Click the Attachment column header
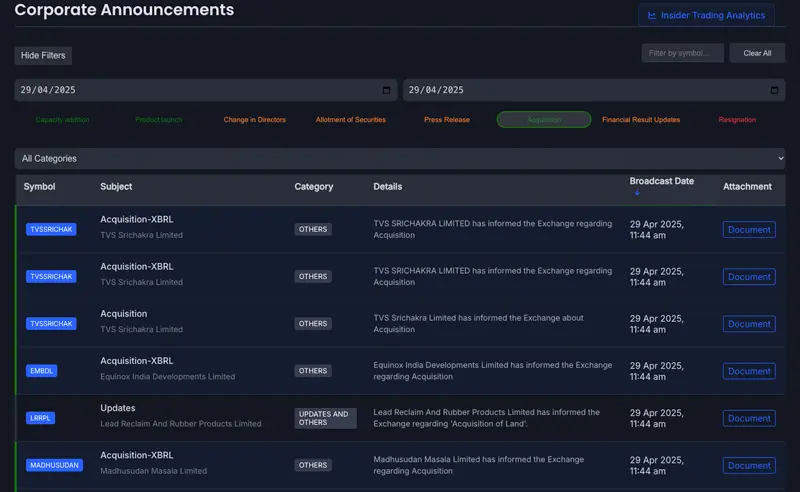800x492 pixels. coord(747,187)
